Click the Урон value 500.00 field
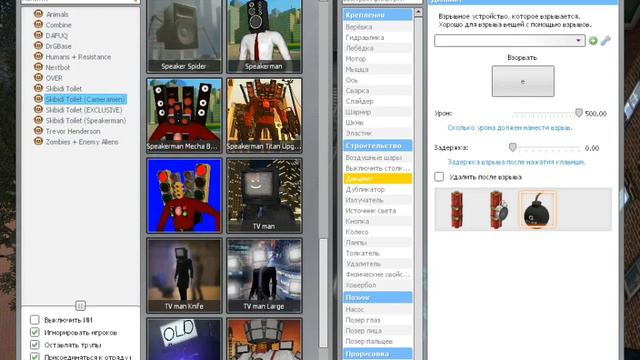Viewport: 640px width, 360px height. [x=596, y=114]
